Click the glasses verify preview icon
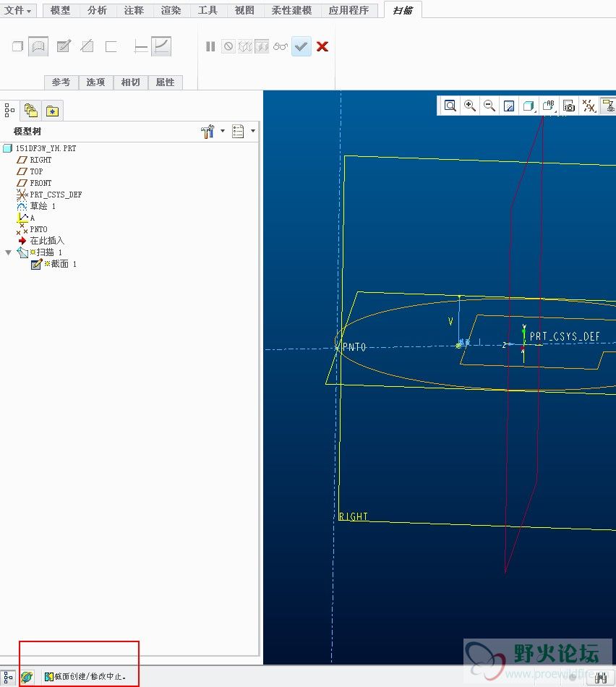 [x=280, y=46]
